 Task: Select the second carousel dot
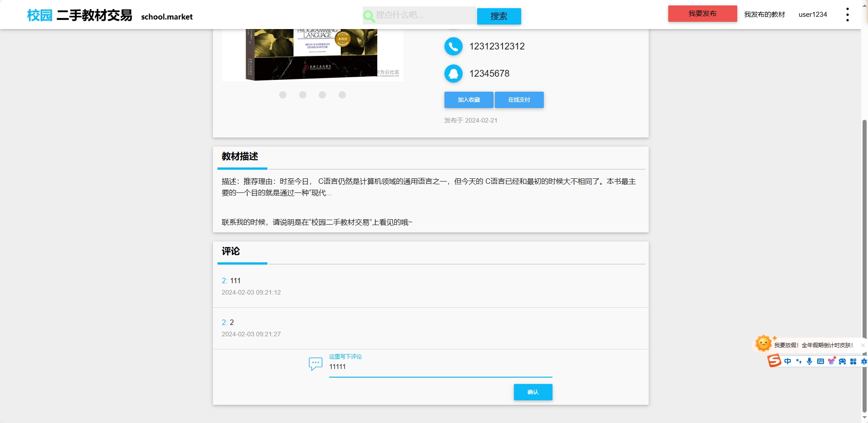click(x=303, y=95)
